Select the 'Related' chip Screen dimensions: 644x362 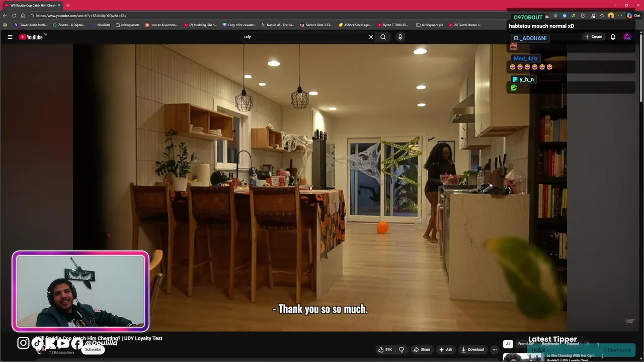click(573, 344)
